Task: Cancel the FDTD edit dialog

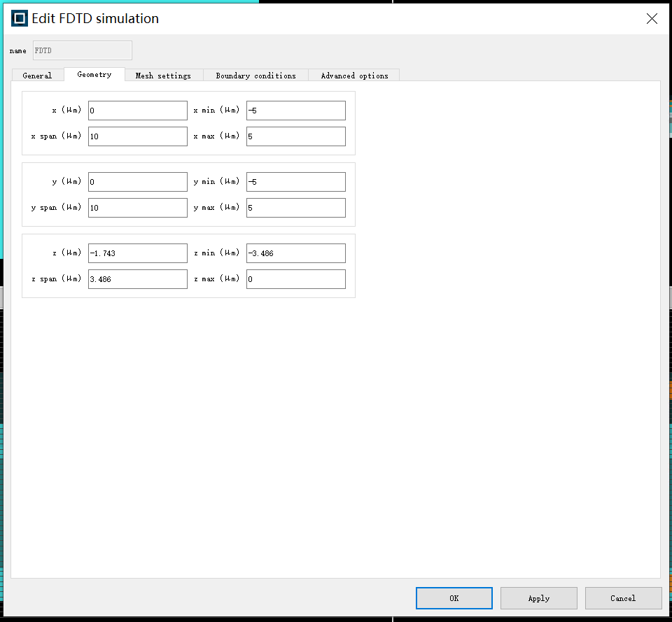Action: [623, 598]
